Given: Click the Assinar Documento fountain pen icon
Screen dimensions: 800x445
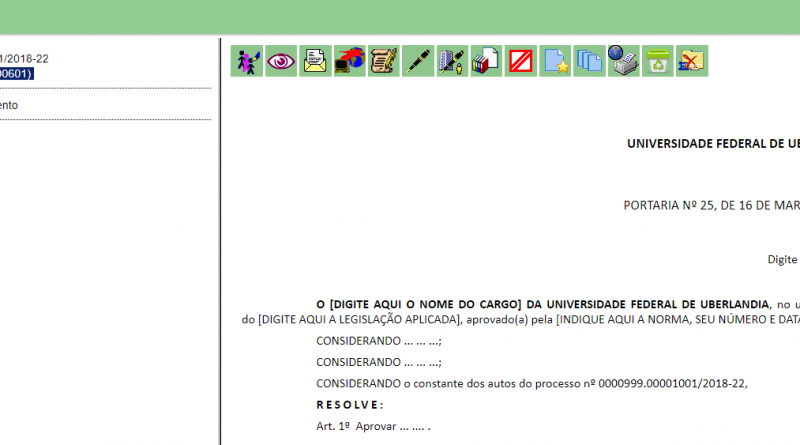Looking at the screenshot, I should (x=418, y=61).
